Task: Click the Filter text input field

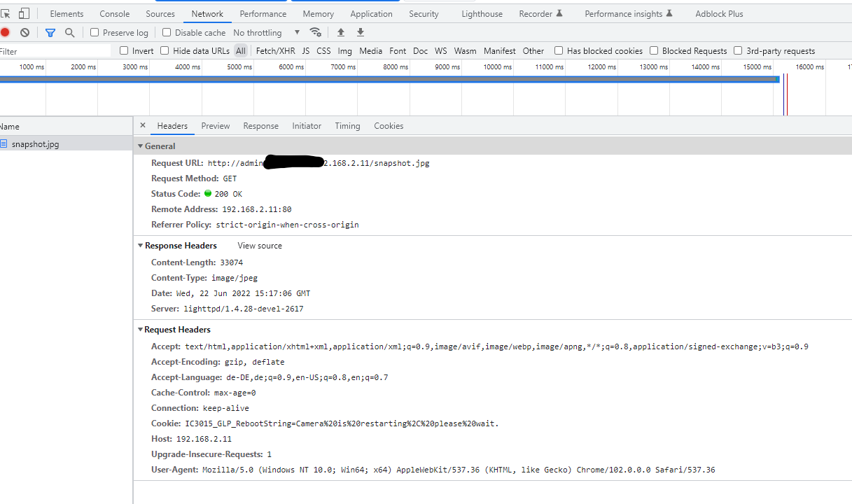Action: tap(55, 51)
